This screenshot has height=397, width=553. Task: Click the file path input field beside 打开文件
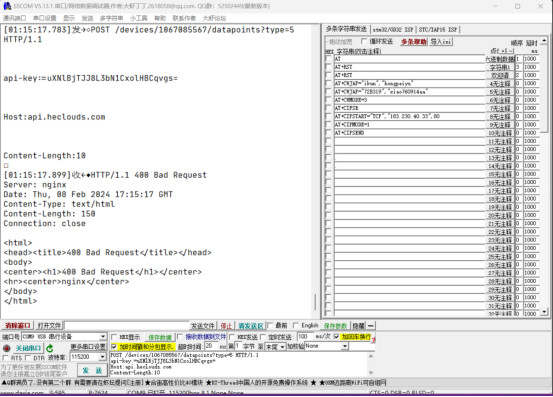click(x=127, y=325)
